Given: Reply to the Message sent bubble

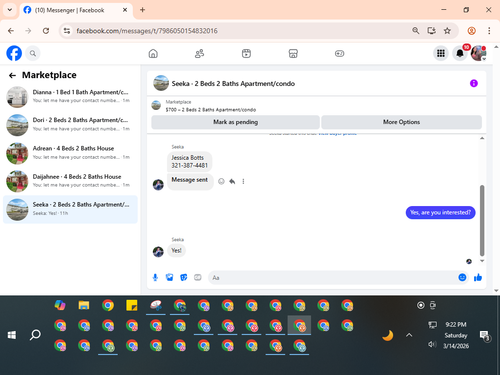Looking at the screenshot, I should (232, 181).
